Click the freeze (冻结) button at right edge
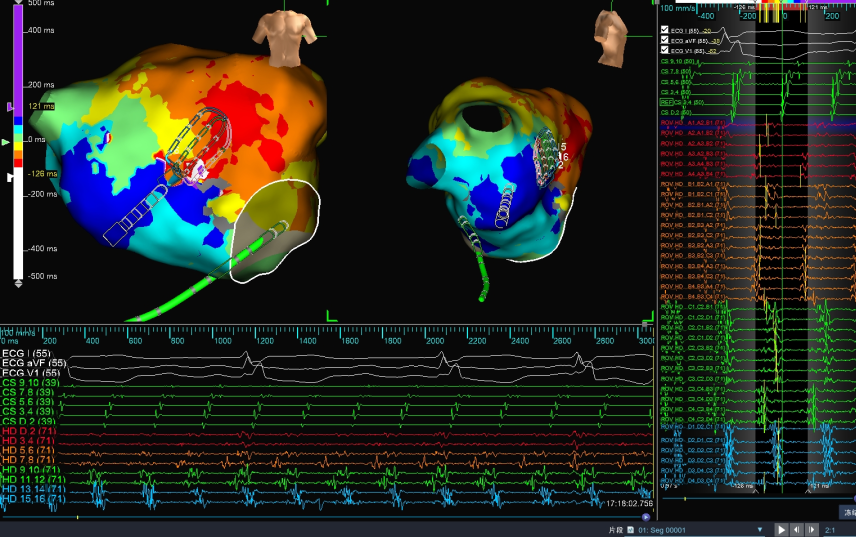The width and height of the screenshot is (856, 537). coord(848,512)
